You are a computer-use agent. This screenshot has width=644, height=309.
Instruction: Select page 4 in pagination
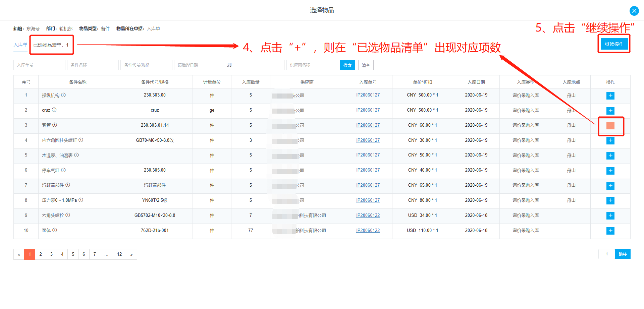coord(62,254)
